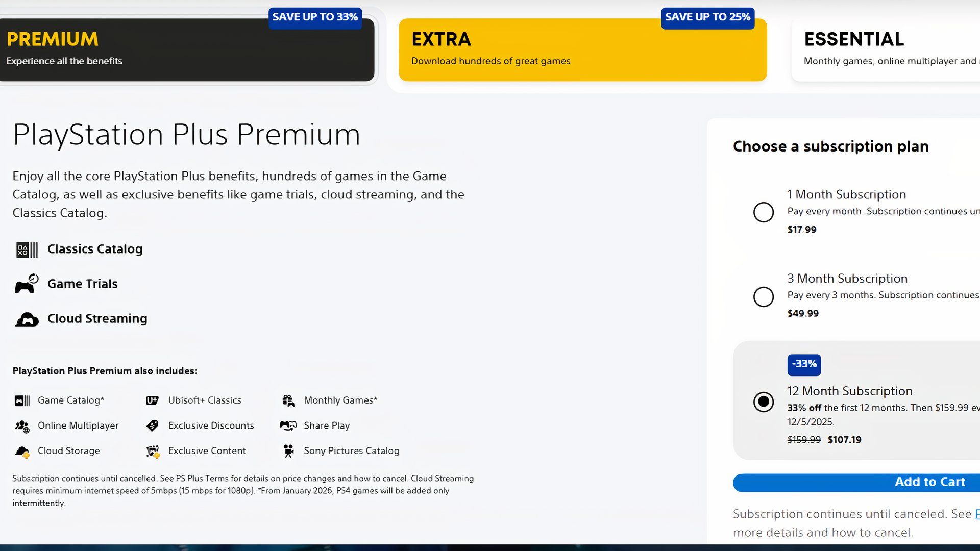Choose the 3 Month Subscription radio button
Image resolution: width=980 pixels, height=551 pixels.
click(764, 296)
